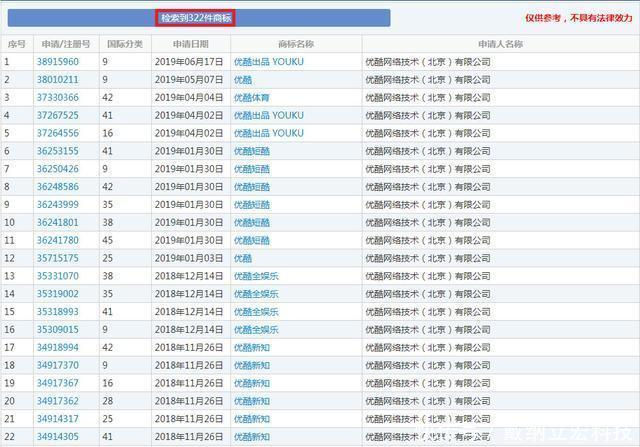Open registration number 35331070

tap(58, 276)
